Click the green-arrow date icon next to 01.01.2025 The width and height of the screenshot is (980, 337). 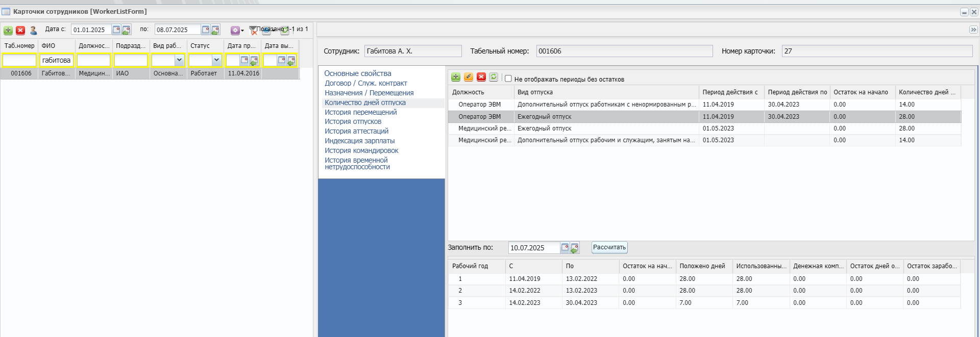[x=126, y=30]
